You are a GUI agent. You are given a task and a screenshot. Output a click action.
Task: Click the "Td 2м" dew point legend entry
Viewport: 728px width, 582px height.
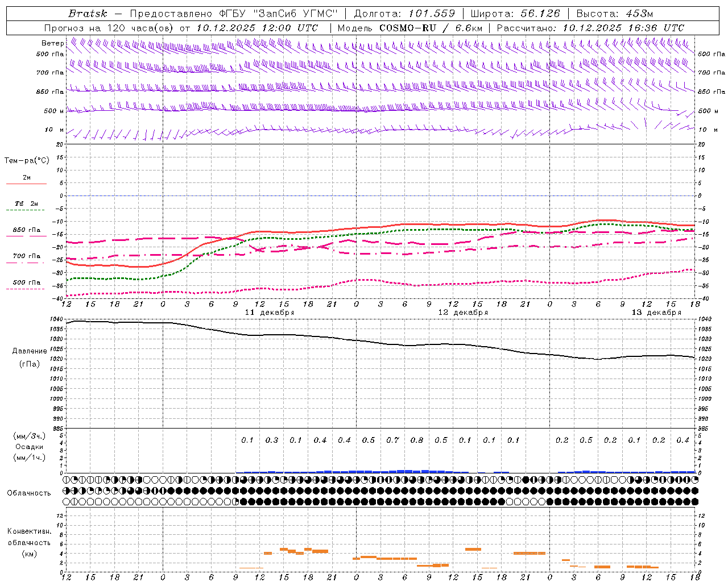coord(26,203)
